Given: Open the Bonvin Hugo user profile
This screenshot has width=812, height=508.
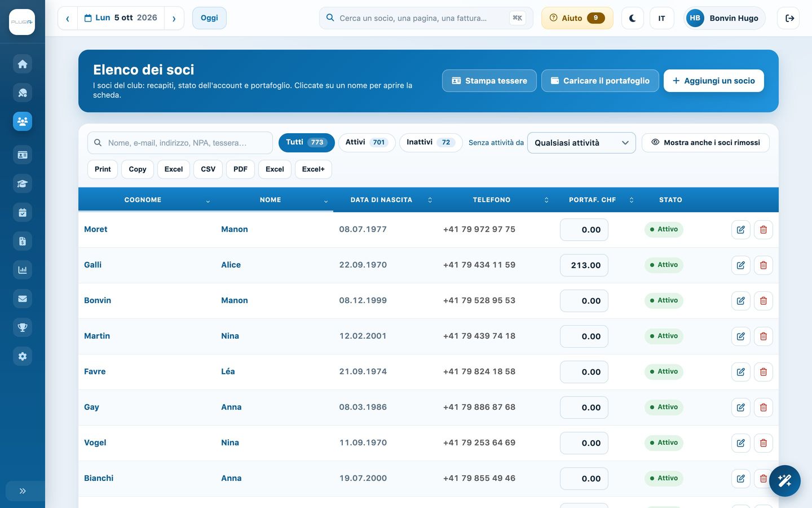Looking at the screenshot, I should point(725,18).
